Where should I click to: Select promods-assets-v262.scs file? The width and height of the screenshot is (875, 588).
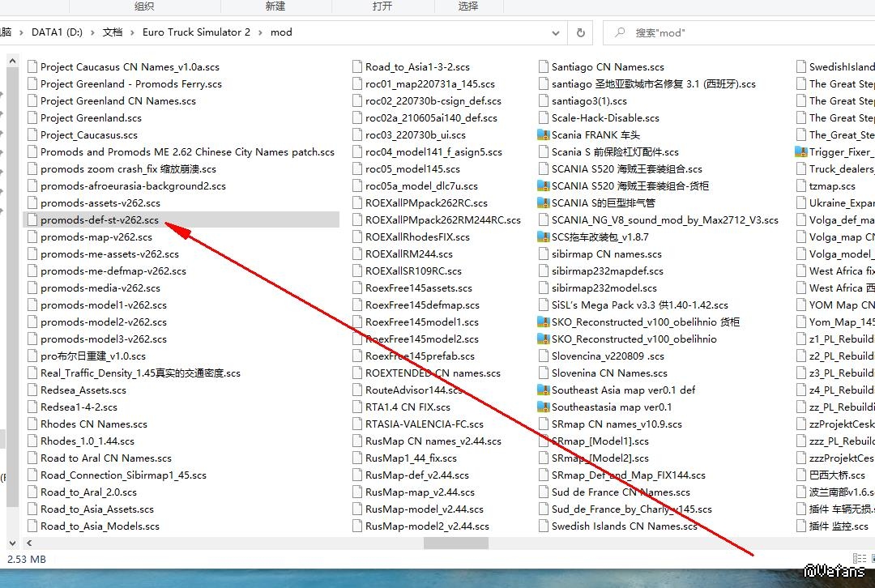point(100,203)
